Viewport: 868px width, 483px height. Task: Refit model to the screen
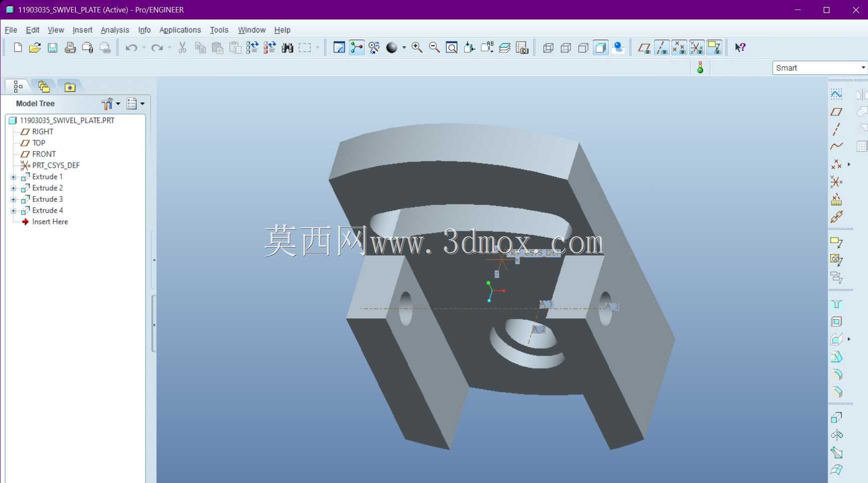coord(452,48)
